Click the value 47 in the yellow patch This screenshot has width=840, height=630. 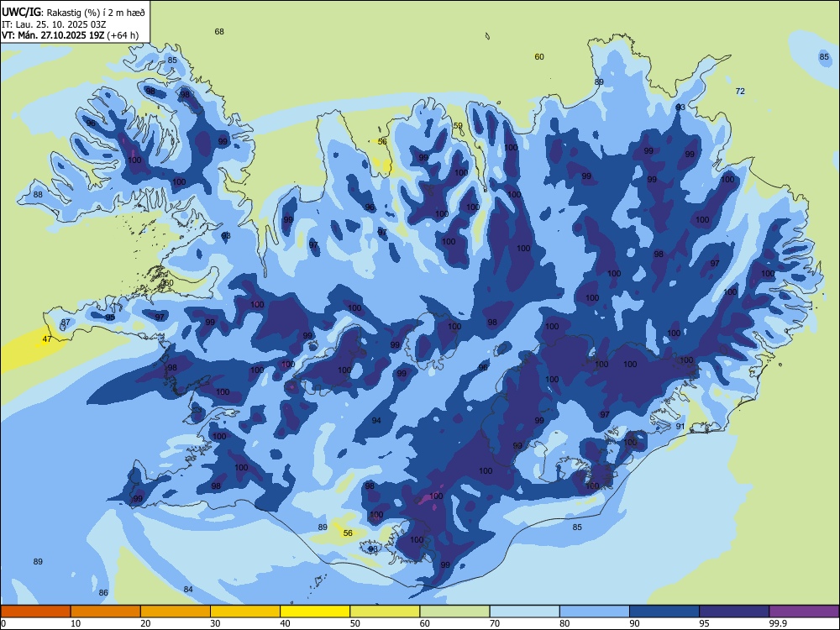[47, 339]
